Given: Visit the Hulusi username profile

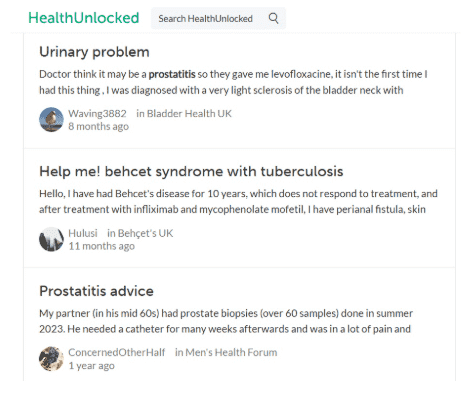Looking at the screenshot, I should coord(83,233).
